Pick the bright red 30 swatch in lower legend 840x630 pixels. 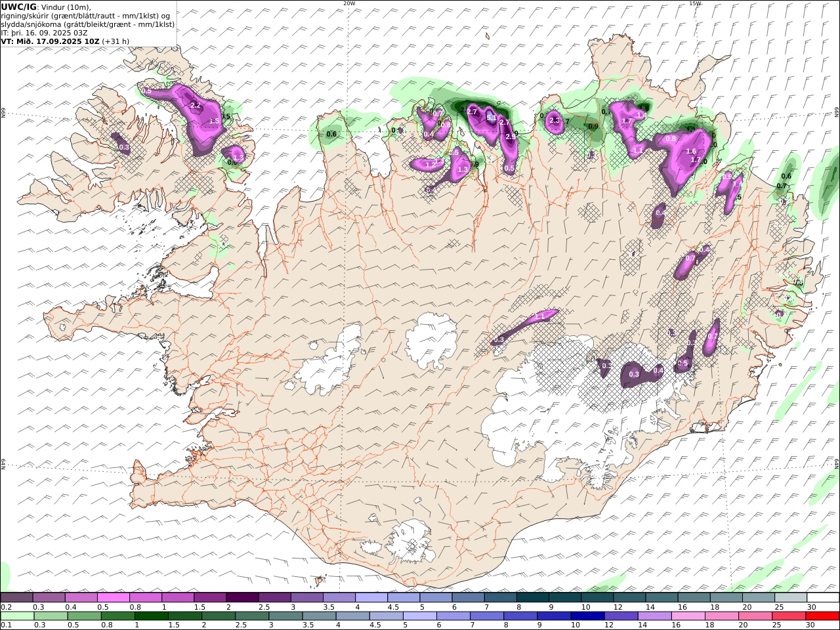pyautogui.click(x=823, y=616)
